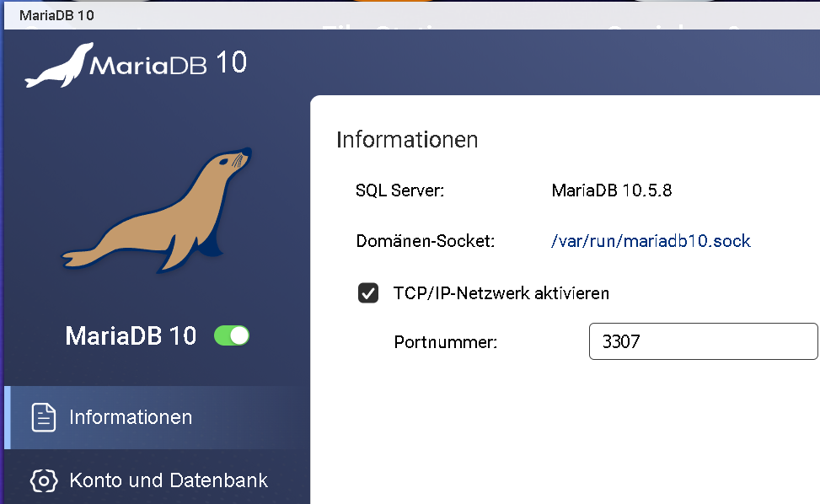Click the TCP/IP-Netzwerk aktivieren label
Screen dimensions: 820x504
point(501,293)
